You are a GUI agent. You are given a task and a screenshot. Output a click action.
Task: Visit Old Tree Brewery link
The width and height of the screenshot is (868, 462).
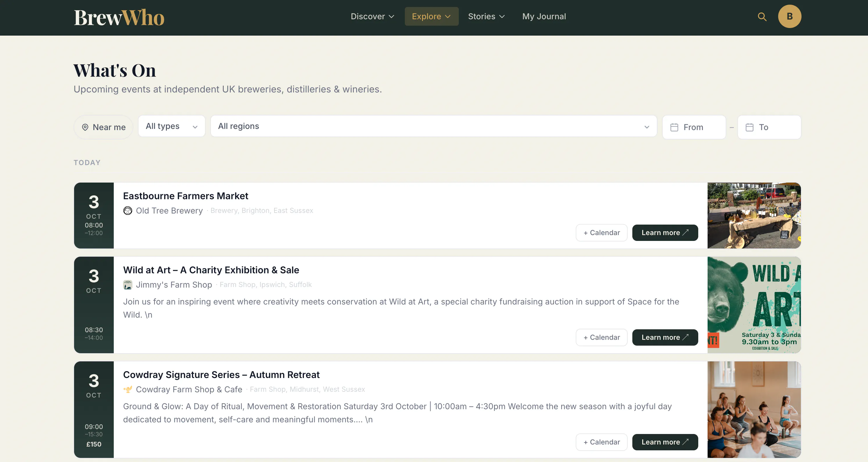pos(169,211)
